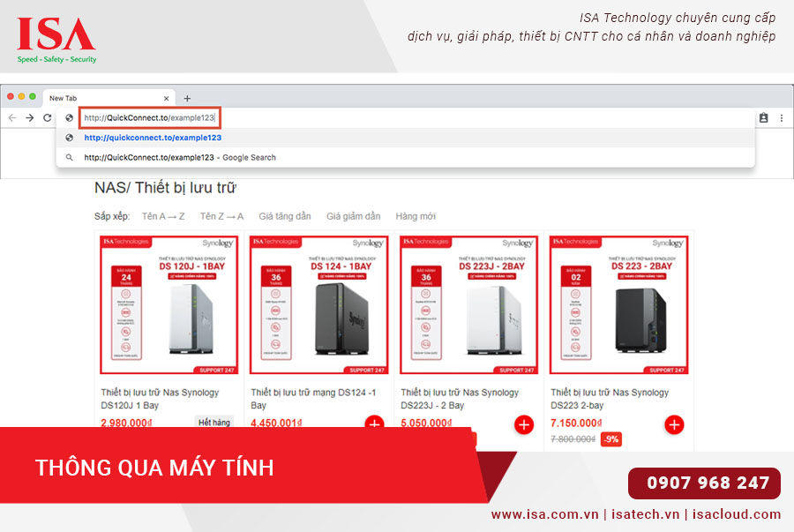Open the browser three-dot menu
Image resolution: width=794 pixels, height=532 pixels.
tap(782, 118)
